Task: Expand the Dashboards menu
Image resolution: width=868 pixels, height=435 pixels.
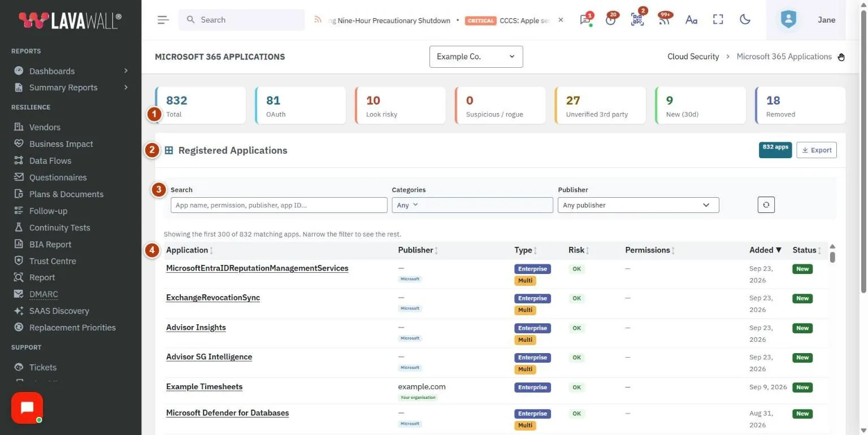Action: click(71, 71)
